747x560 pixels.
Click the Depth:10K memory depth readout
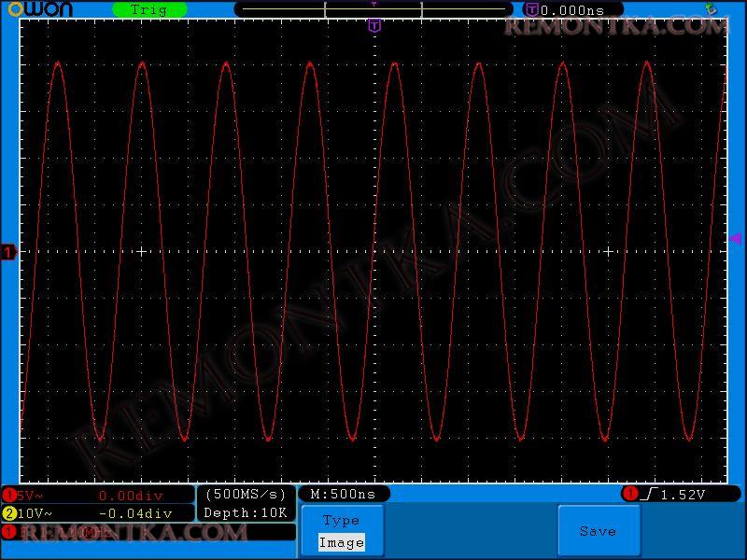(247, 512)
